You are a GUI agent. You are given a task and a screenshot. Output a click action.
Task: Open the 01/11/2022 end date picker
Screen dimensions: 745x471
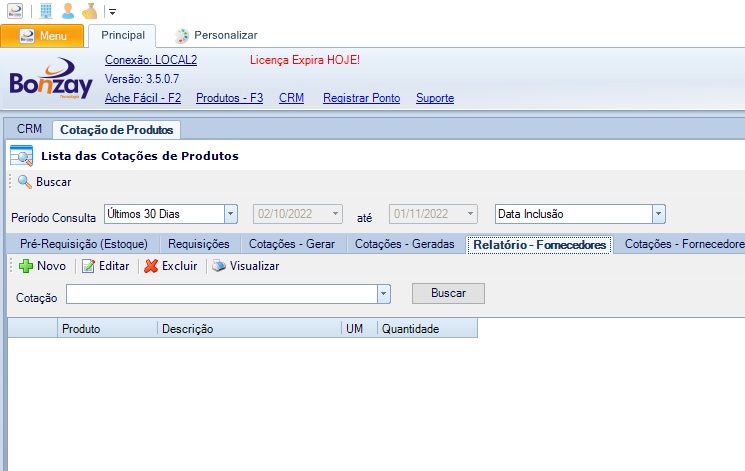tap(470, 214)
